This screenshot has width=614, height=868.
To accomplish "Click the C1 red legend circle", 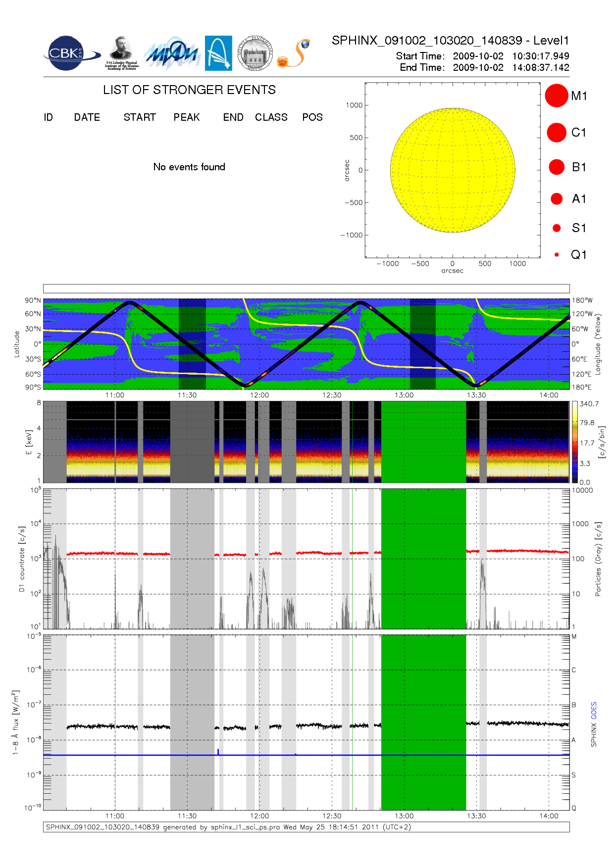I will [557, 133].
